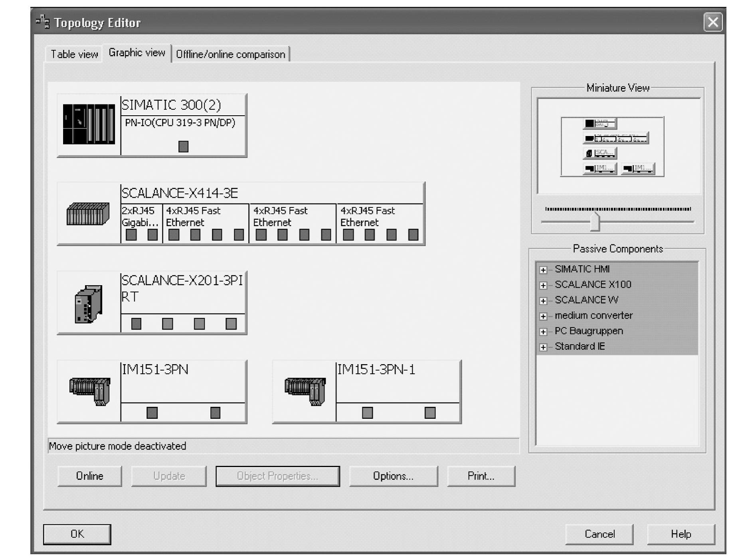Open the Offline/online comparison tab
The height and width of the screenshot is (560, 732).
[x=231, y=54]
